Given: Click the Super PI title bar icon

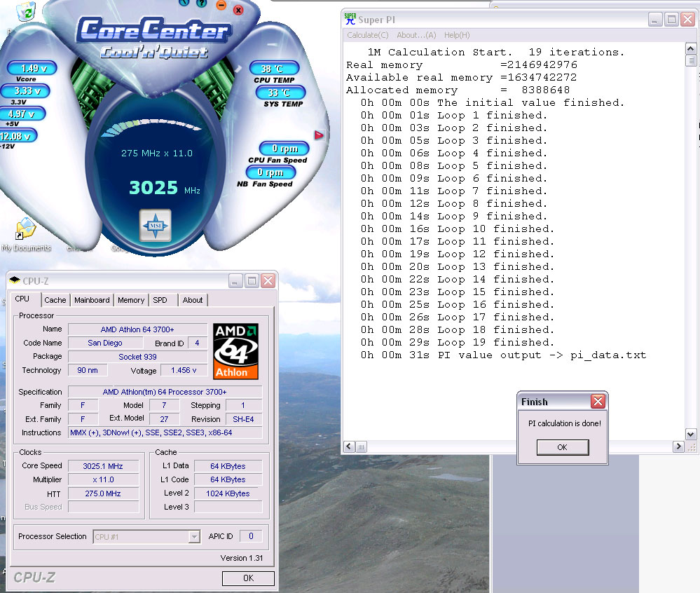Looking at the screenshot, I should (x=350, y=19).
